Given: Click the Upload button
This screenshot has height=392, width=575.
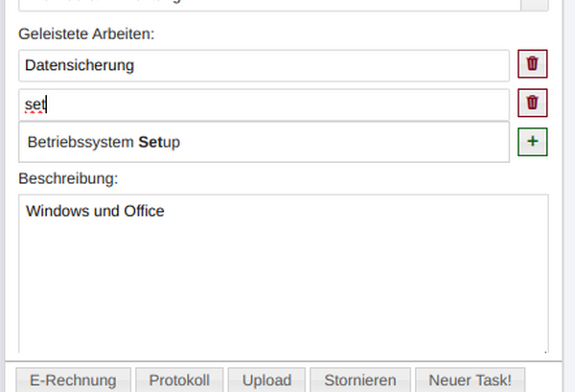Looking at the screenshot, I should click(x=266, y=380).
